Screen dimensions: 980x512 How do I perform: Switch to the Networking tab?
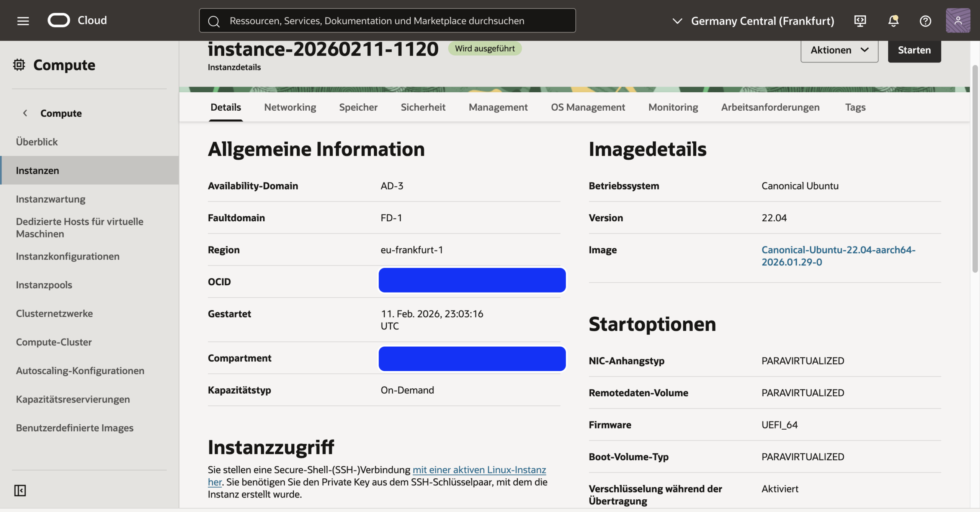click(290, 107)
